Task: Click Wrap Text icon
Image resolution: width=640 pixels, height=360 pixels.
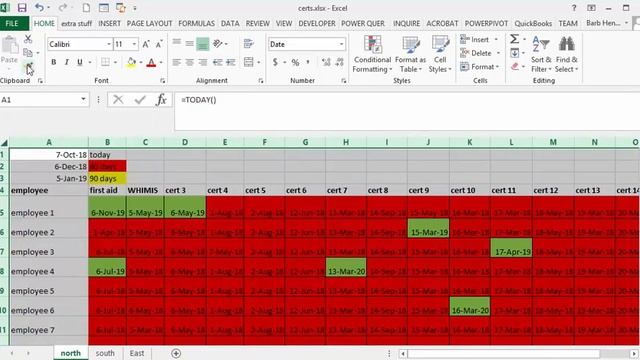Action: point(248,44)
